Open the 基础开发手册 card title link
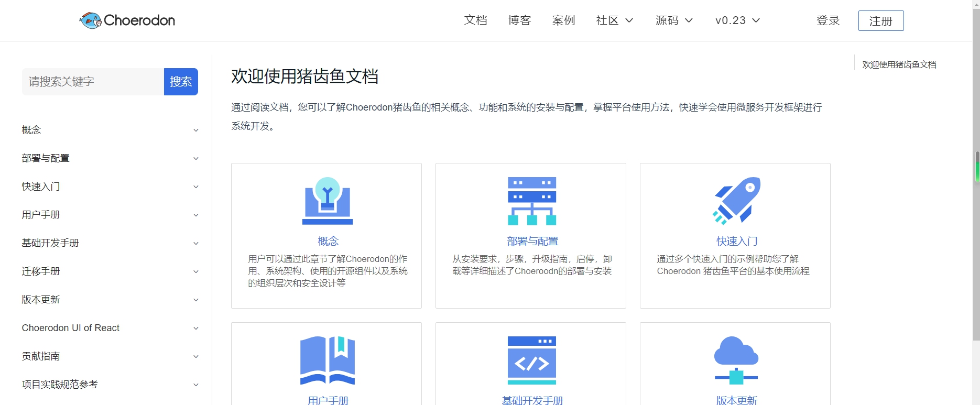980x405 pixels. [x=532, y=400]
